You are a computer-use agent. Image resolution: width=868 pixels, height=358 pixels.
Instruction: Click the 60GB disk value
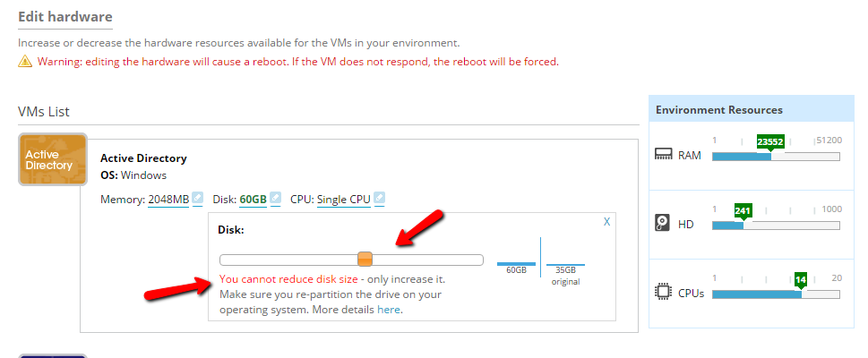click(x=253, y=200)
